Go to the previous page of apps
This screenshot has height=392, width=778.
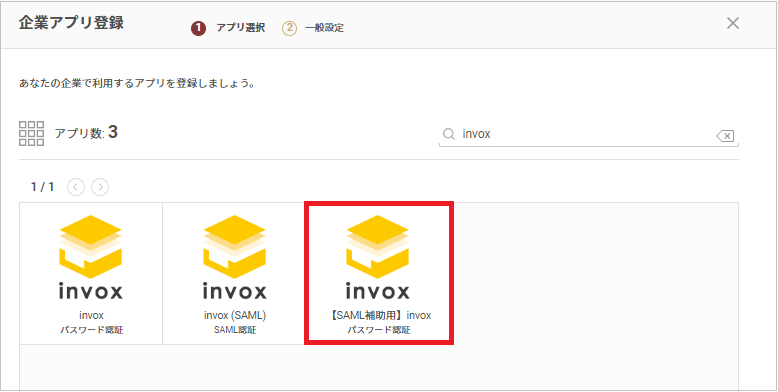pos(76,187)
